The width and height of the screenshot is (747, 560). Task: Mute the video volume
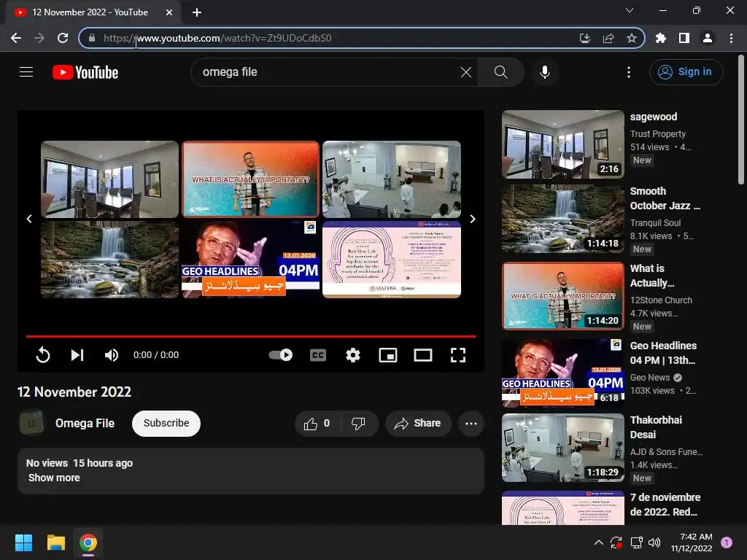tap(112, 355)
